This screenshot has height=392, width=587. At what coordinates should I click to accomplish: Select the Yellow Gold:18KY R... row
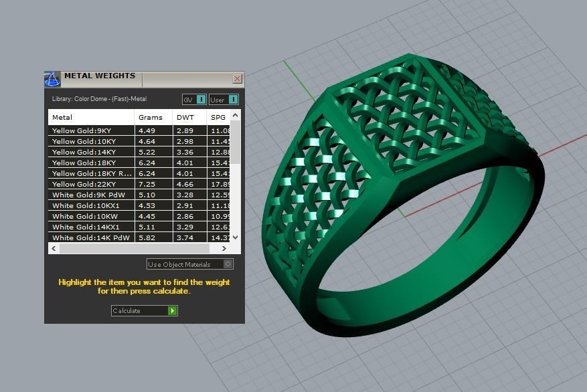tap(139, 173)
